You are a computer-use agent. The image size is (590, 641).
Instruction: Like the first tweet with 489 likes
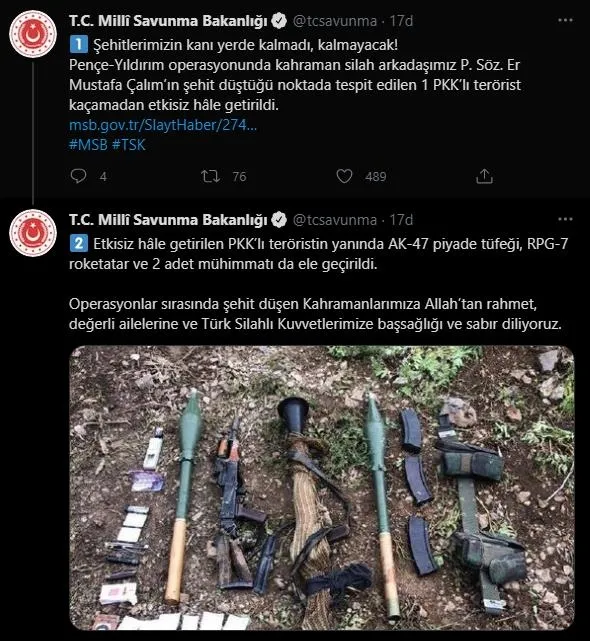point(344,176)
